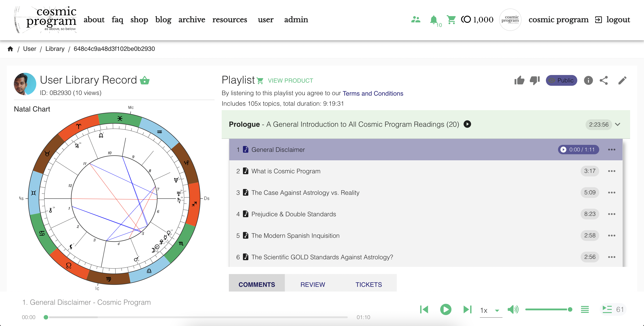Click the share playlist icon
Screen dimensions: 644x326
tap(603, 81)
